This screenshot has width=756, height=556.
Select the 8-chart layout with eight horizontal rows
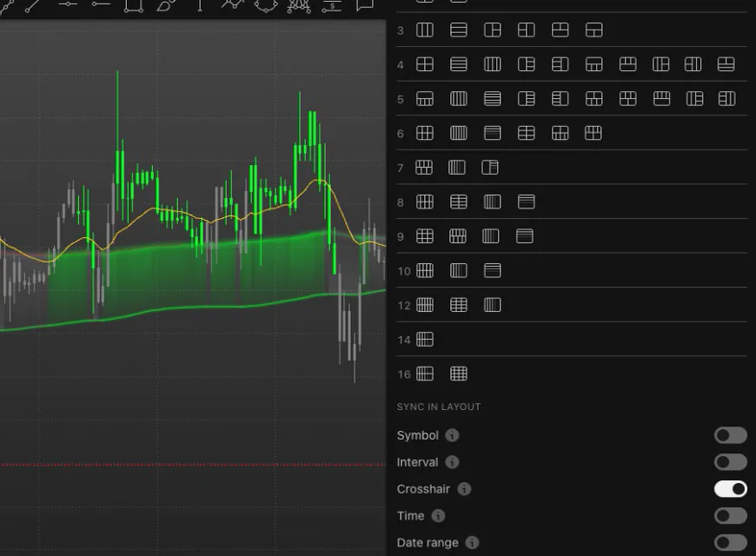click(526, 202)
